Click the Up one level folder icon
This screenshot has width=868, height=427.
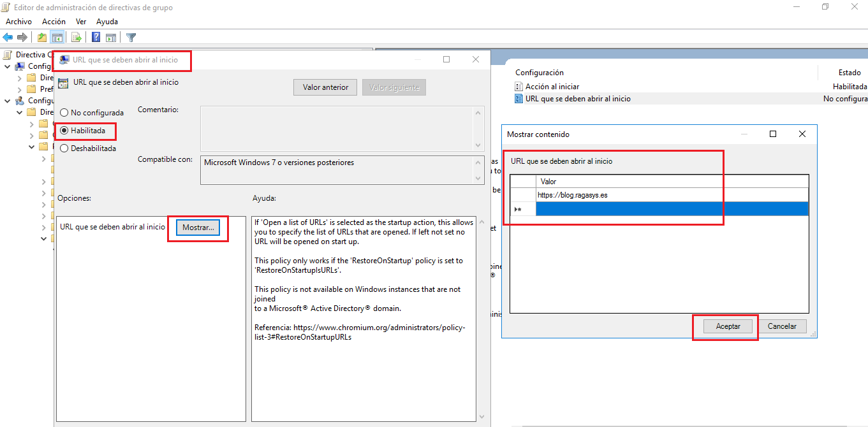point(41,37)
